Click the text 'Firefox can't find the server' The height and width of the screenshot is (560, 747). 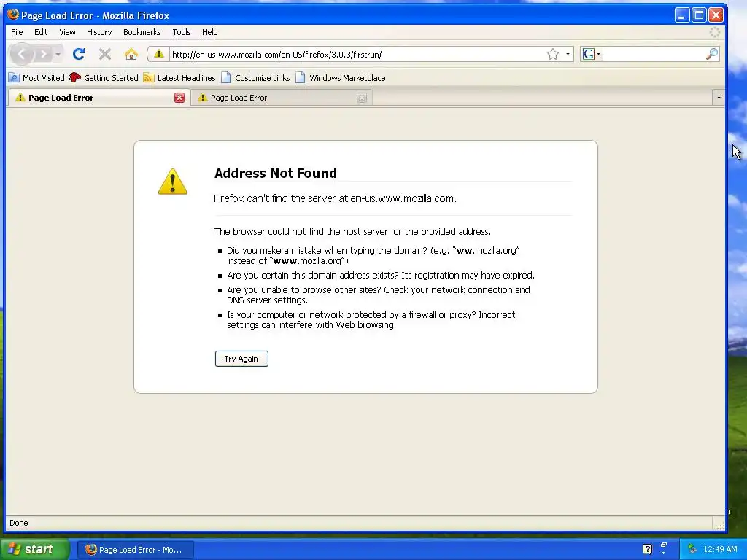pos(275,198)
